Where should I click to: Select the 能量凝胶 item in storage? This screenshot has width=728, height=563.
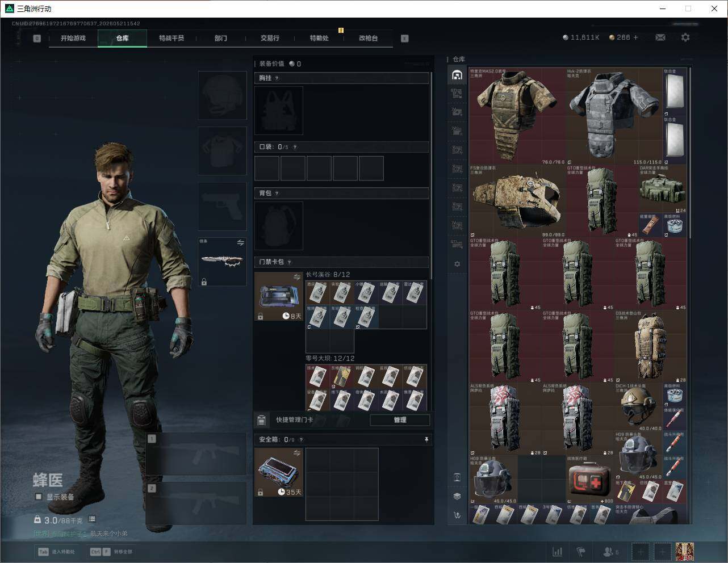coord(651,225)
